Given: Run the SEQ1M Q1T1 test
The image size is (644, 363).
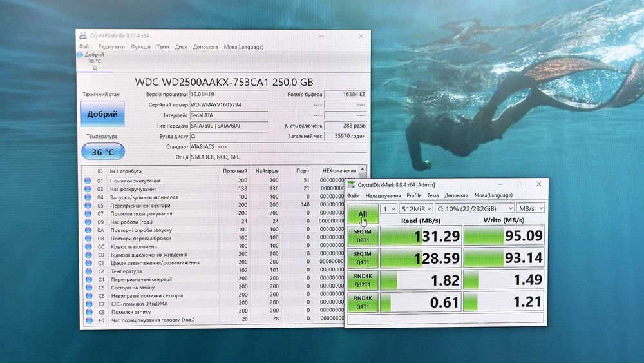Looking at the screenshot, I should point(363,258).
